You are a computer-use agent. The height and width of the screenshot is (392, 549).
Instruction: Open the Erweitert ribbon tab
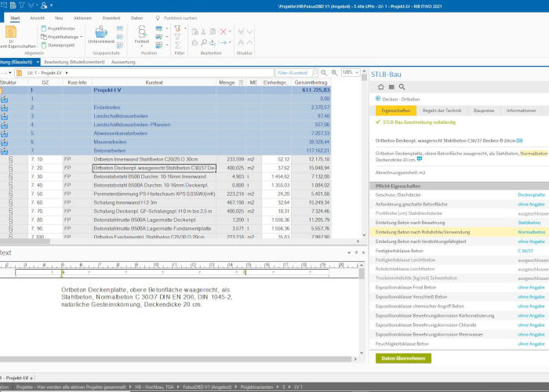pyautogui.click(x=111, y=18)
